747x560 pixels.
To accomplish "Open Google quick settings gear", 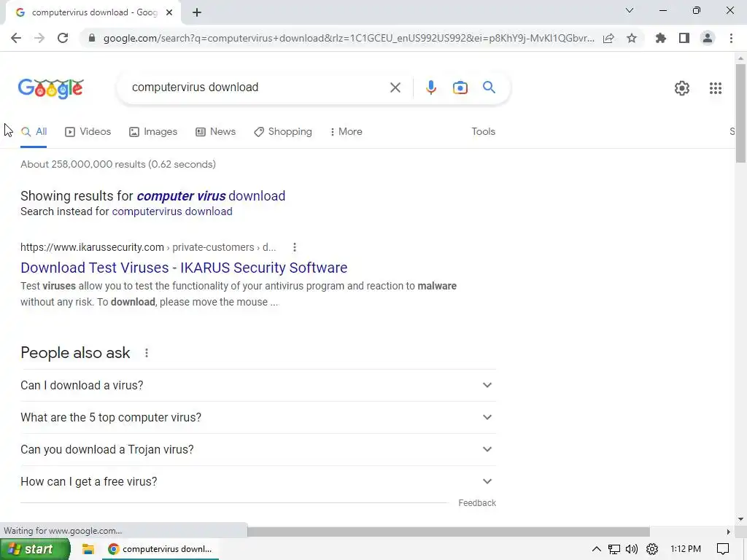I will (x=682, y=88).
